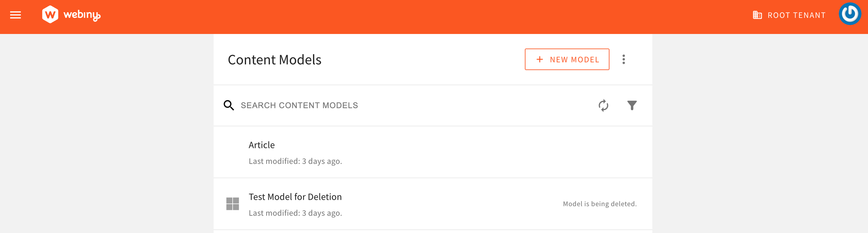
Task: Click the magnifying glass search icon
Action: (x=229, y=105)
